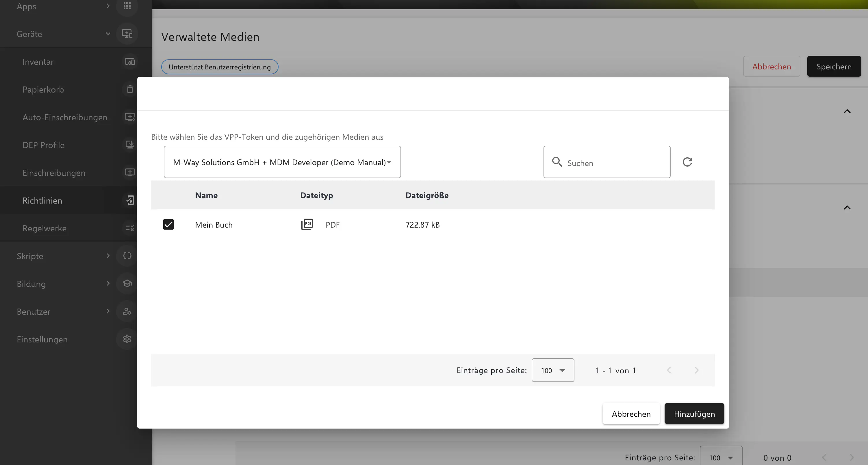This screenshot has width=868, height=465.
Task: Collapse the Geräte sidebar section
Action: coord(108,34)
